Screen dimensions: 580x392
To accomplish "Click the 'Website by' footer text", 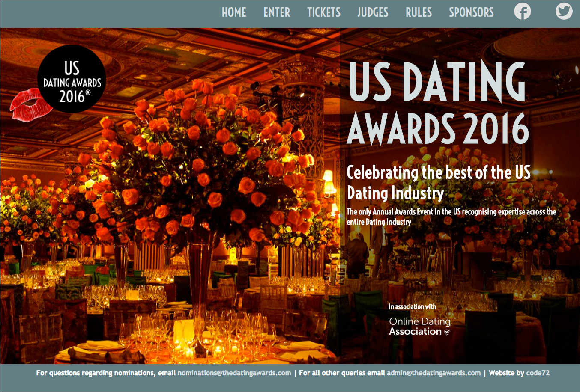I will 507,373.
